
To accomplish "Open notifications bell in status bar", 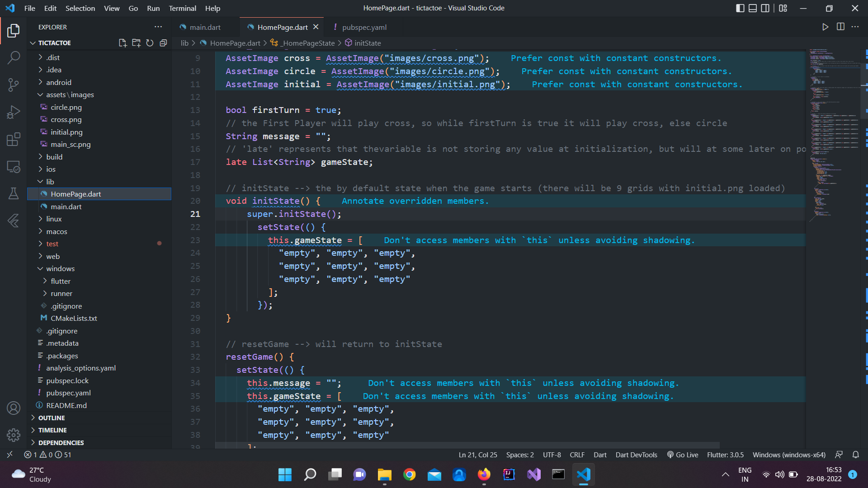I will (x=856, y=455).
